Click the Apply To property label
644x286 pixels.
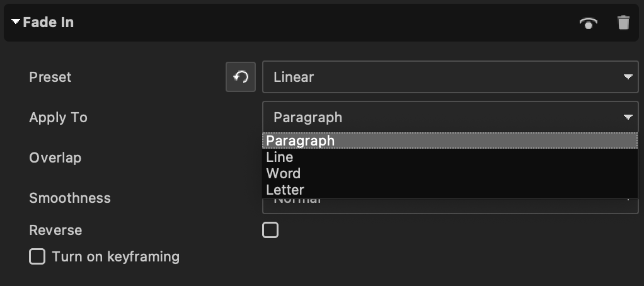coord(59,118)
